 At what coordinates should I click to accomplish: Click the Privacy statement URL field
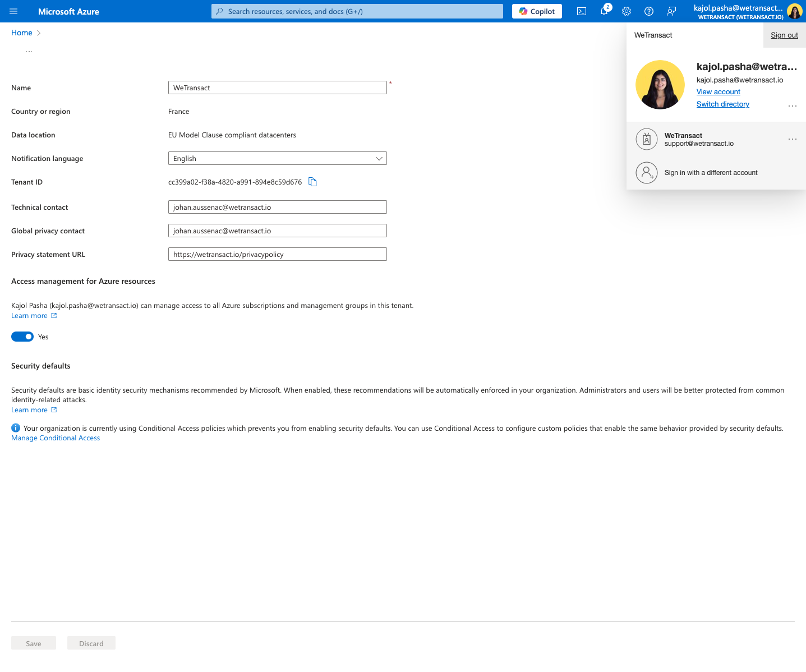[278, 254]
